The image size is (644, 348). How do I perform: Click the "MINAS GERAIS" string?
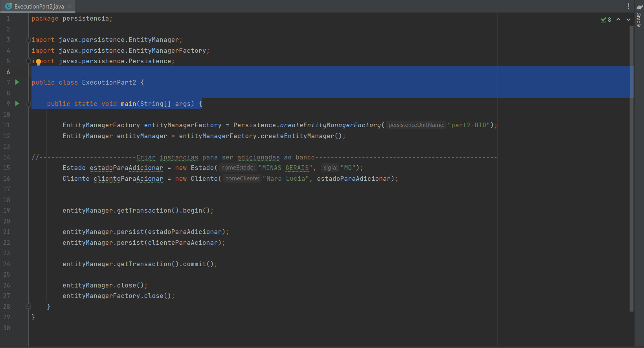285,168
